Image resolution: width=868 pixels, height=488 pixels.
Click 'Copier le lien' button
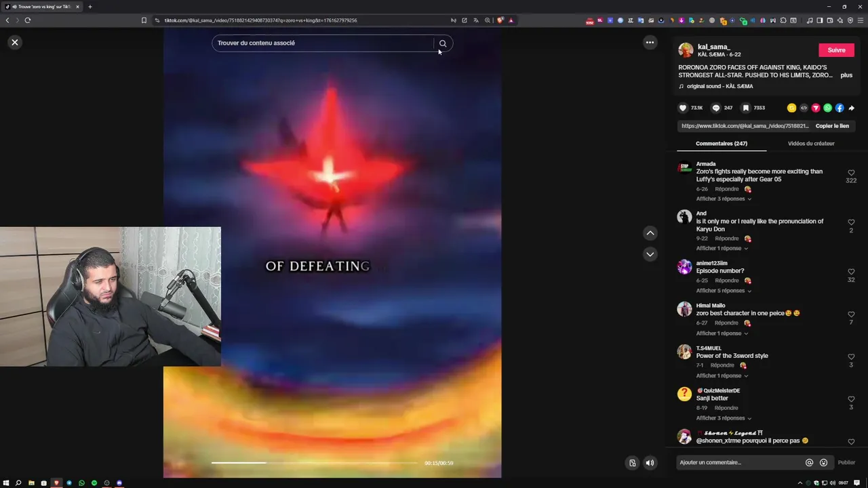tap(832, 126)
